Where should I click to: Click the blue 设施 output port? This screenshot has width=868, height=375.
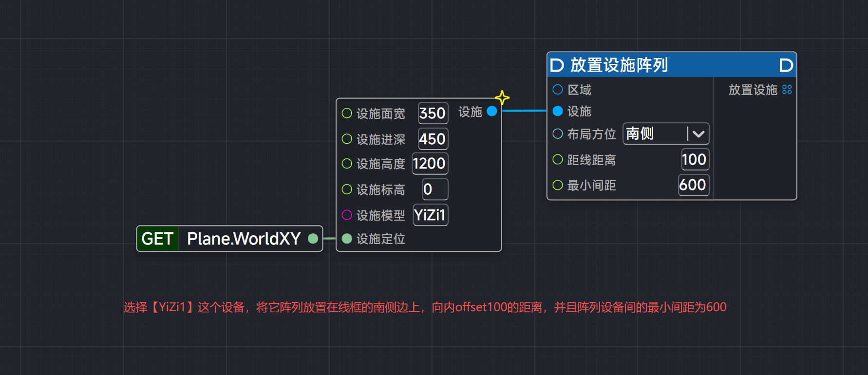492,112
